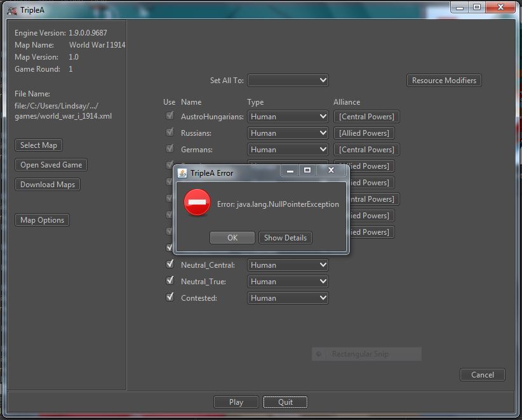522x420 pixels.
Task: Dismiss the error with OK
Action: [232, 238]
